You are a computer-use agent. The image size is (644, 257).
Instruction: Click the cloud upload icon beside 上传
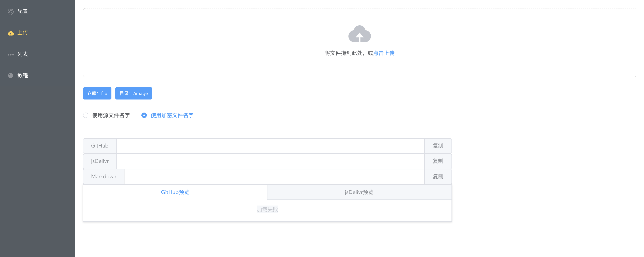pos(11,33)
